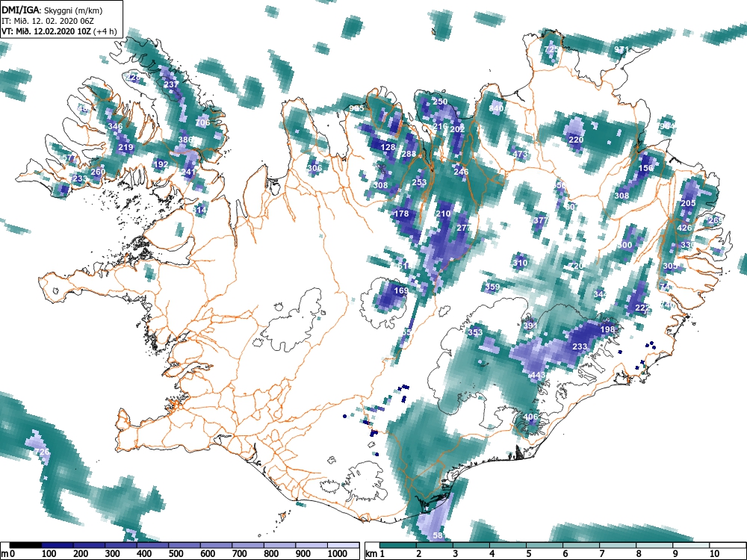
Task: Click visibility value '306' on the map
Action: click(x=314, y=167)
